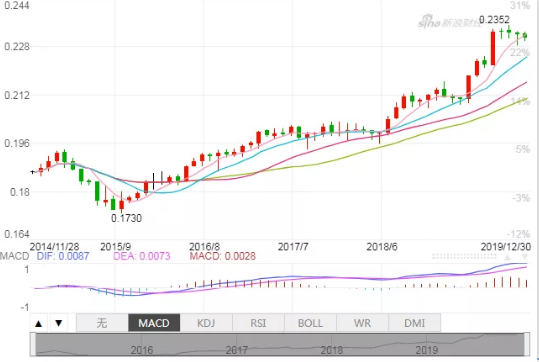The height and width of the screenshot is (362, 539).
Task: Click the Sina Finance watermark logo
Action: [x=450, y=22]
